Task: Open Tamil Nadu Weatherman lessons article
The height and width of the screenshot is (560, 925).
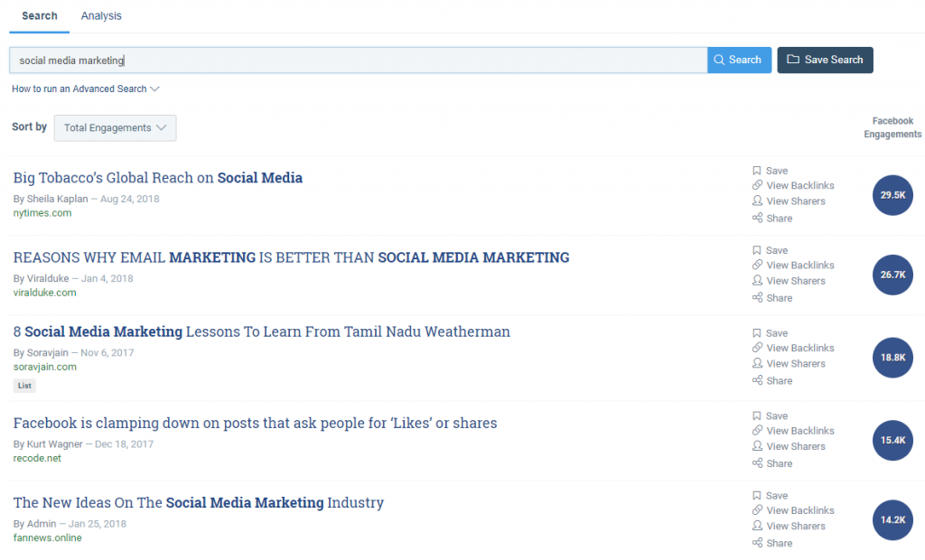Action: coord(261,331)
